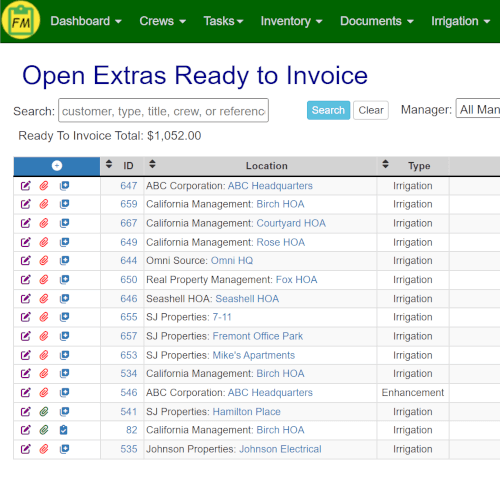Duplicate extra 546 Enhancement row
This screenshot has height=500, width=500.
64,392
